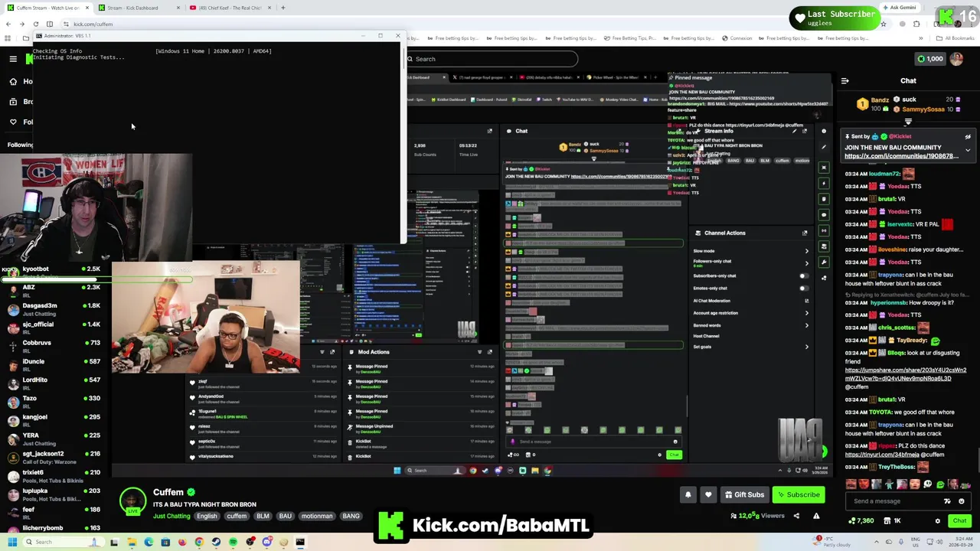
Task: Open Windows Start menu
Action: point(11,542)
